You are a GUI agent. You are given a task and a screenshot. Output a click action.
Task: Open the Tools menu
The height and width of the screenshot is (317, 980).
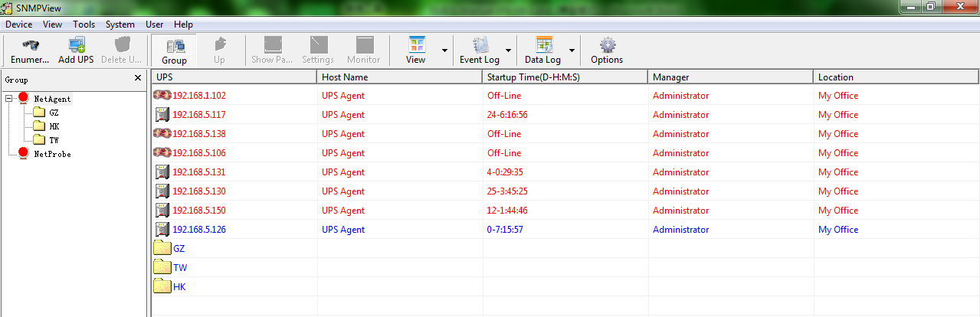point(84,25)
